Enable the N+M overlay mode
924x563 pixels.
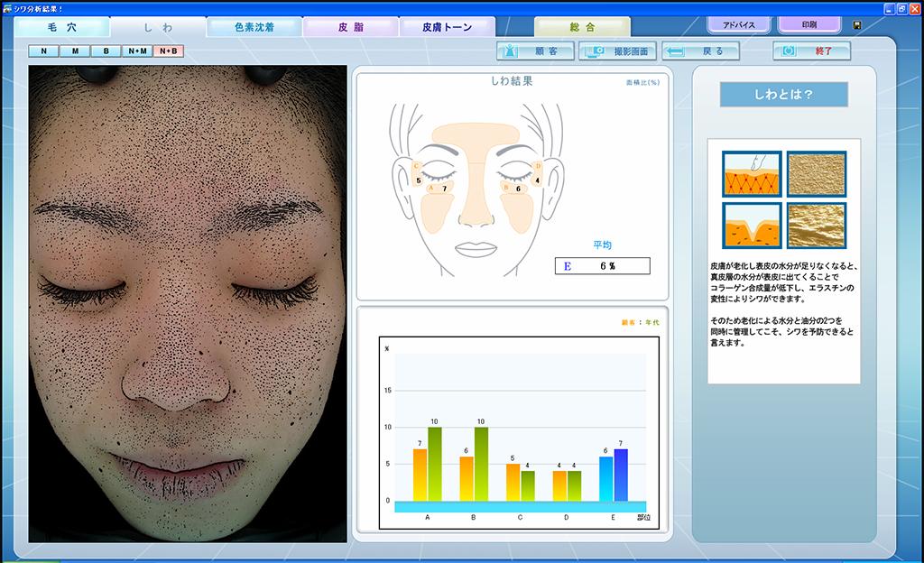(x=137, y=51)
